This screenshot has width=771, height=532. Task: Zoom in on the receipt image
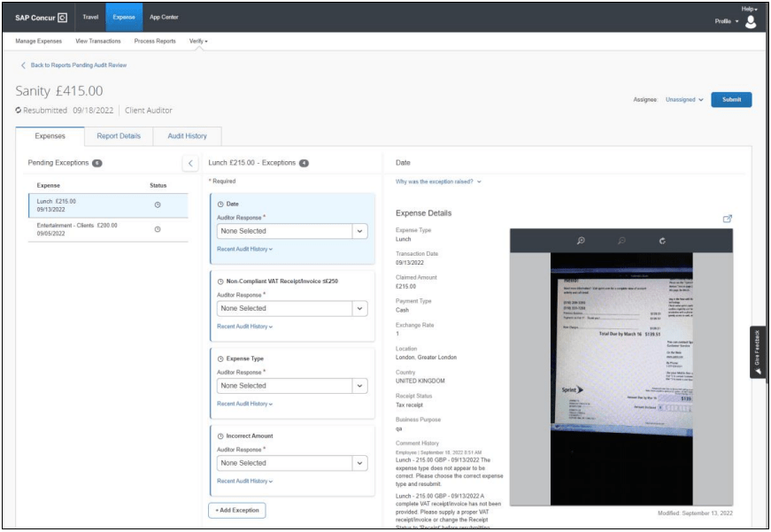(581, 241)
